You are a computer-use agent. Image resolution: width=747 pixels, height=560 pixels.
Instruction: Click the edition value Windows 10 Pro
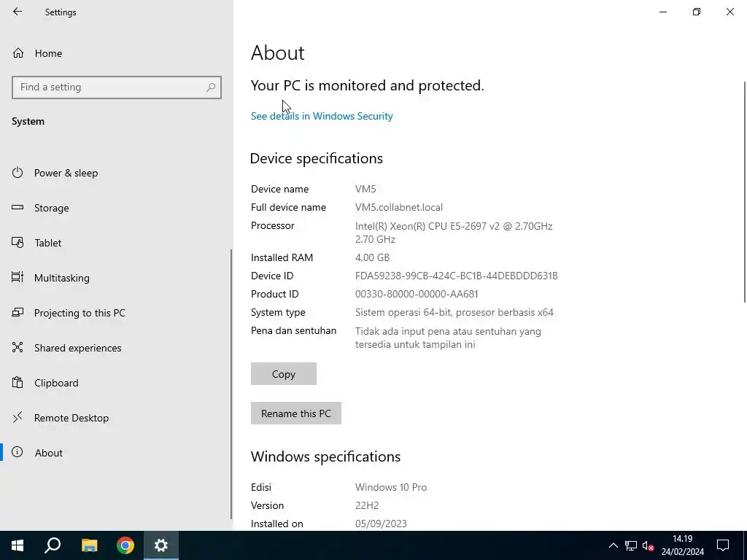[391, 487]
